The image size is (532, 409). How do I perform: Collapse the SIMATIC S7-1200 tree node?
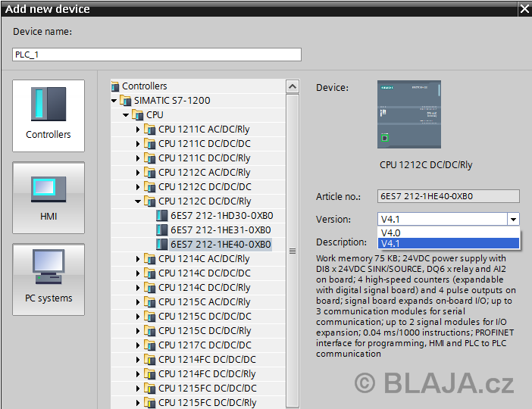point(114,101)
